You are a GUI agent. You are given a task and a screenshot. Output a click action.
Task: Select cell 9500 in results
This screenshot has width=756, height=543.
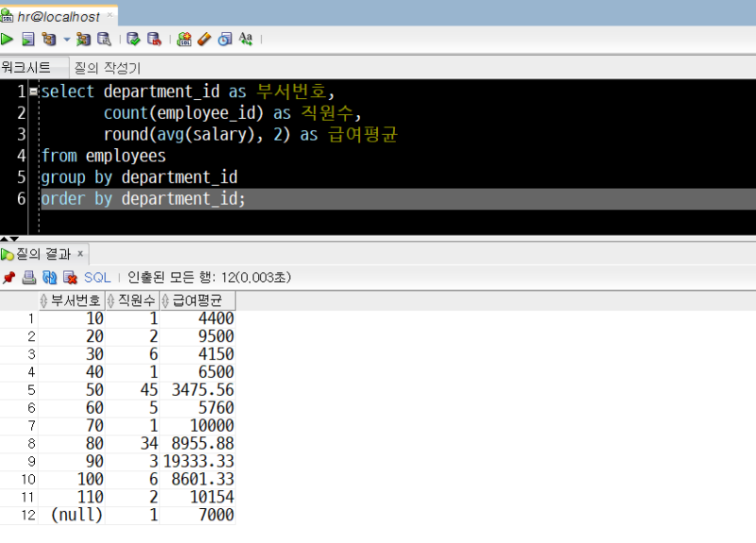point(198,336)
